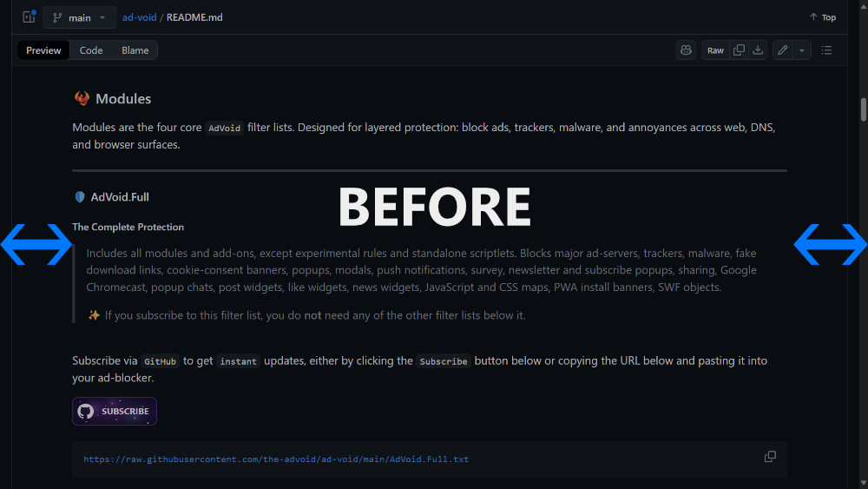The width and height of the screenshot is (868, 489).
Task: Download the raw file icon
Action: tap(758, 50)
